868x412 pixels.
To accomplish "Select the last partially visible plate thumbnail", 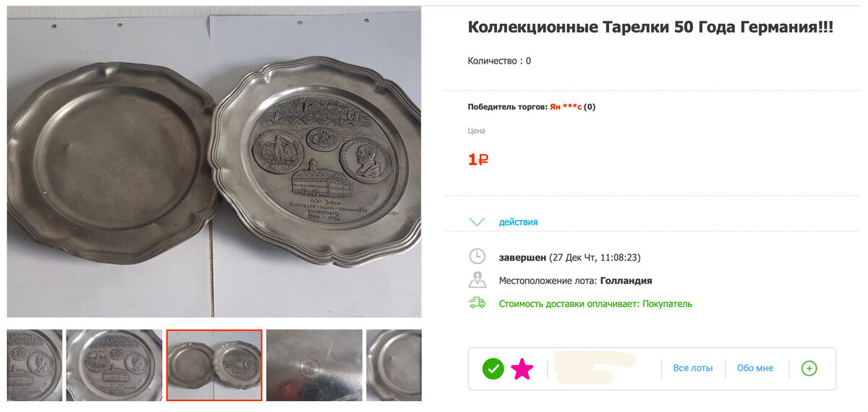I will tap(394, 365).
